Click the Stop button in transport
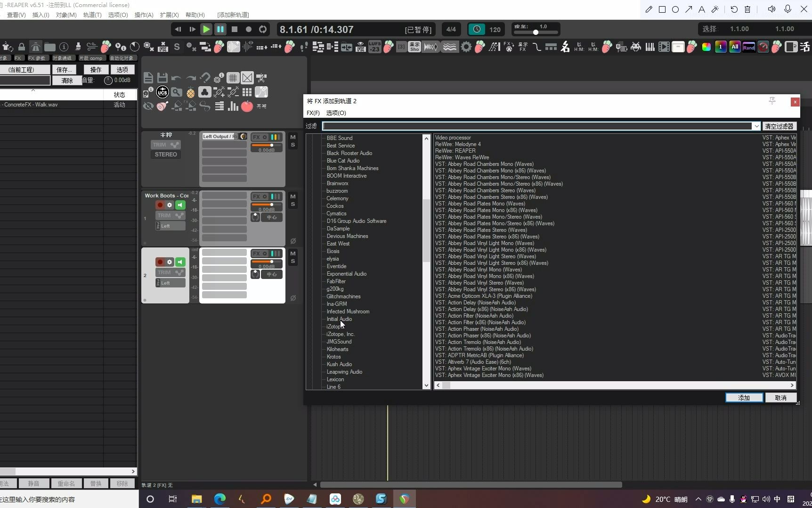The width and height of the screenshot is (812, 508). (x=235, y=29)
